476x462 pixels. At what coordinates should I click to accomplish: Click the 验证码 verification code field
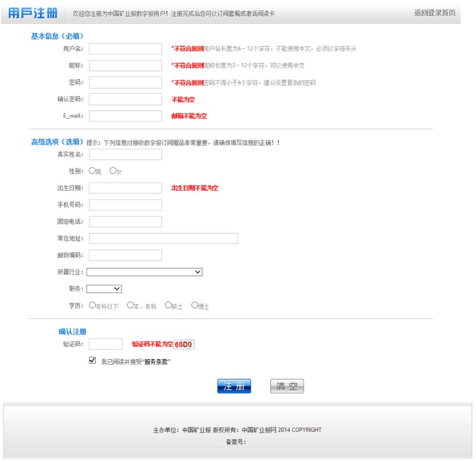click(x=105, y=344)
